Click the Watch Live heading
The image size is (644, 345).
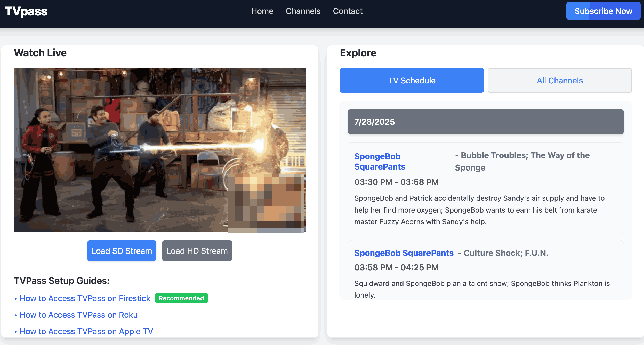click(40, 53)
